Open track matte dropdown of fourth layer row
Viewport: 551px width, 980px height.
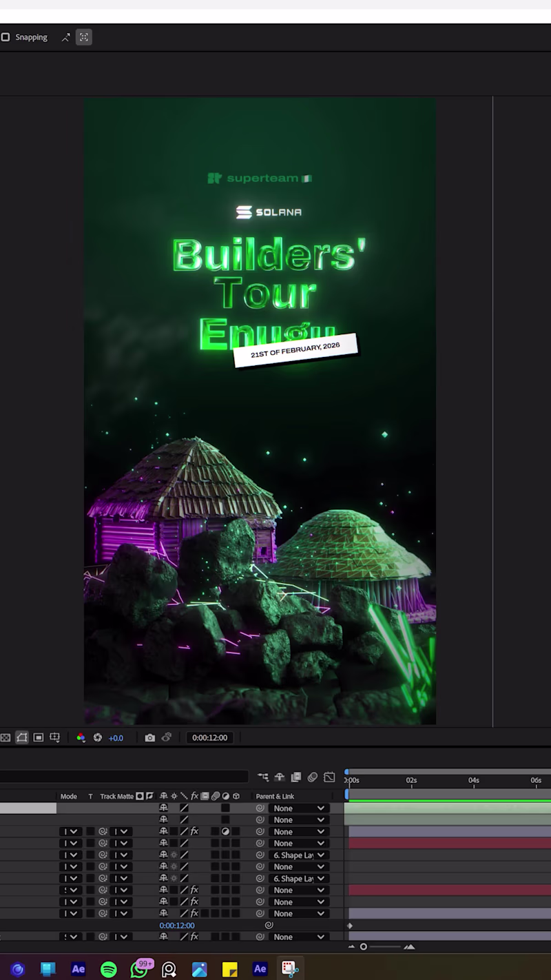pos(121,844)
